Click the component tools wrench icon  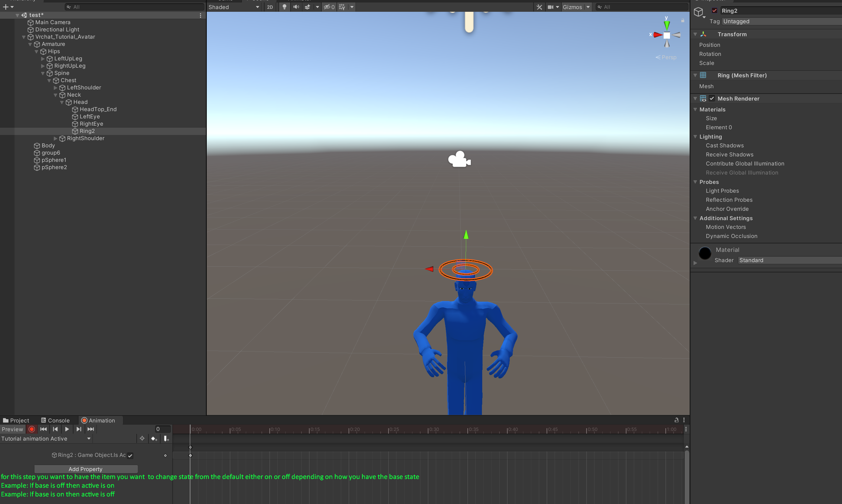pyautogui.click(x=539, y=7)
